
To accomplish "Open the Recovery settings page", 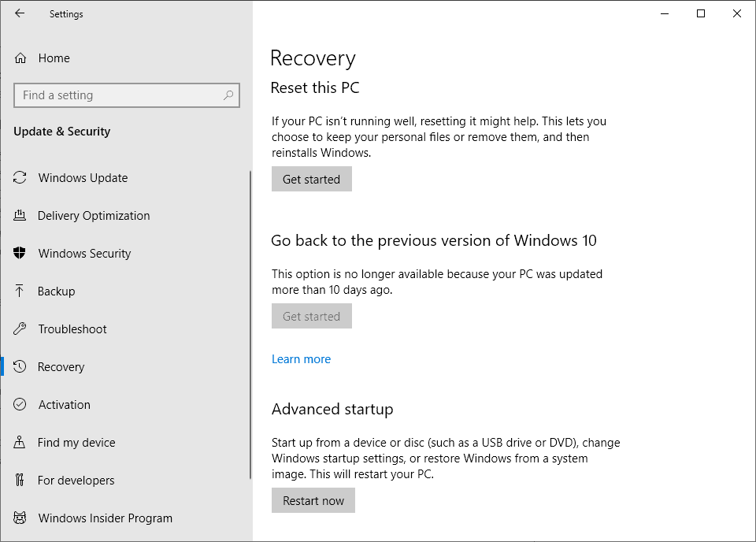I will 61,367.
